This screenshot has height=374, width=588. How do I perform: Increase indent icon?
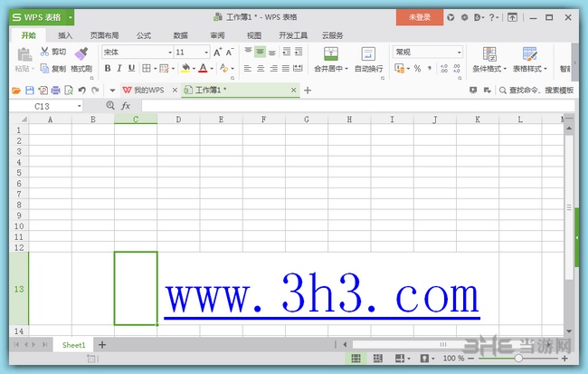(x=299, y=52)
